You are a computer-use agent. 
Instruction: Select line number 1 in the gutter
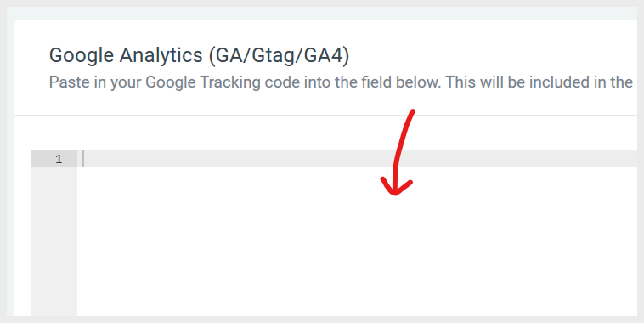(59, 159)
